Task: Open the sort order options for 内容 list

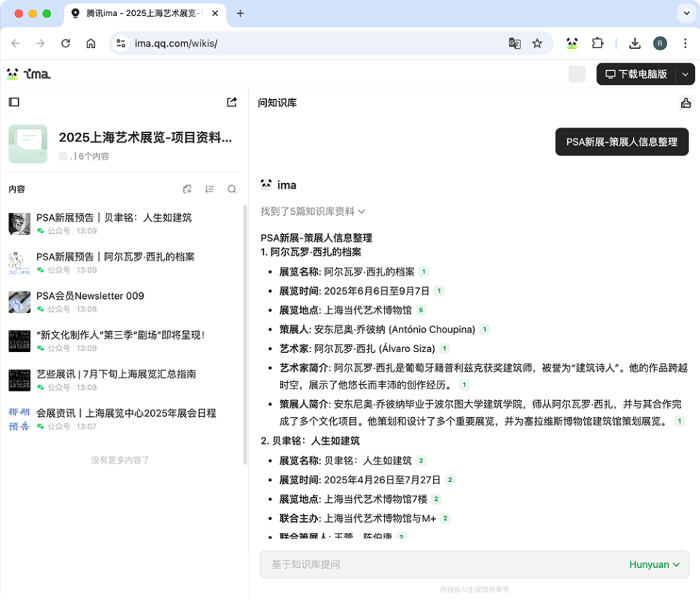Action: [209, 189]
